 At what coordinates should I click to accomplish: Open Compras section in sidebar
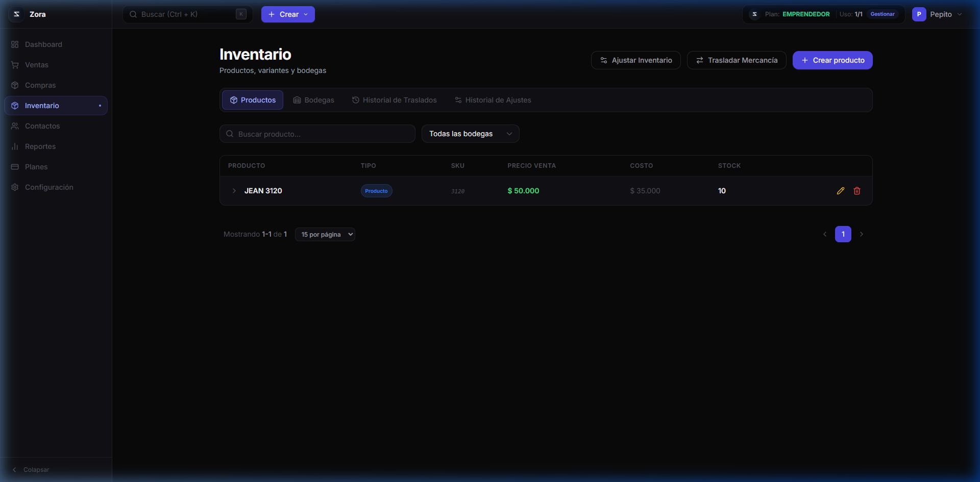pyautogui.click(x=40, y=85)
